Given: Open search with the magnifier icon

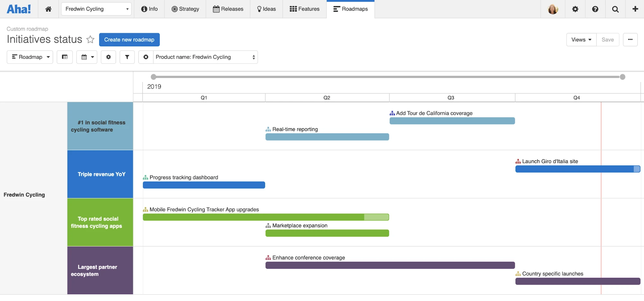Looking at the screenshot, I should pyautogui.click(x=615, y=9).
